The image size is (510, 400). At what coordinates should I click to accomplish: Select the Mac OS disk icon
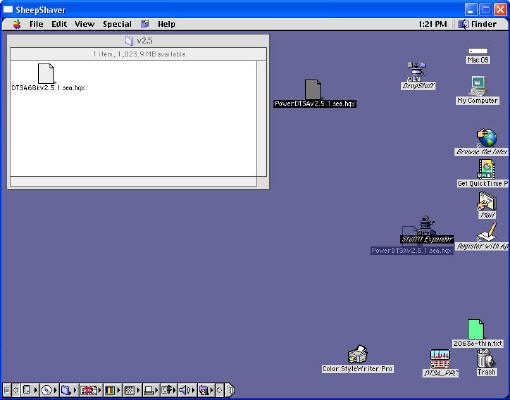(x=478, y=51)
